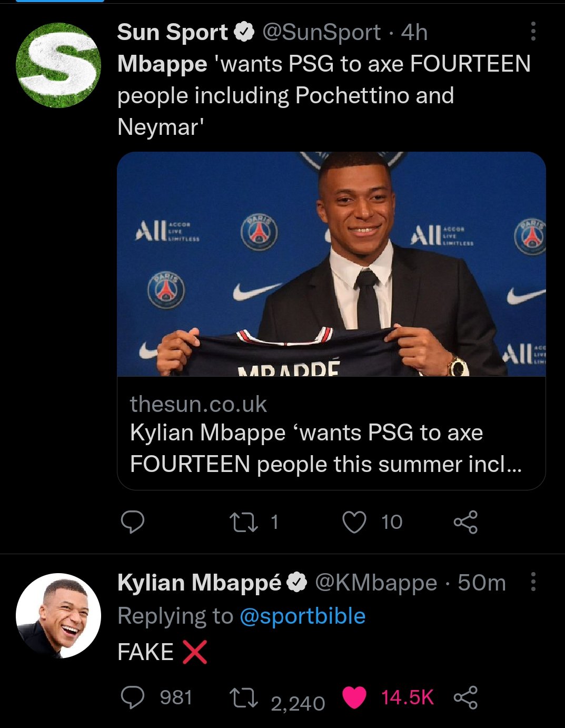Tap the @KMbappe handle
Image resolution: width=565 pixels, height=728 pixels.
click(376, 583)
